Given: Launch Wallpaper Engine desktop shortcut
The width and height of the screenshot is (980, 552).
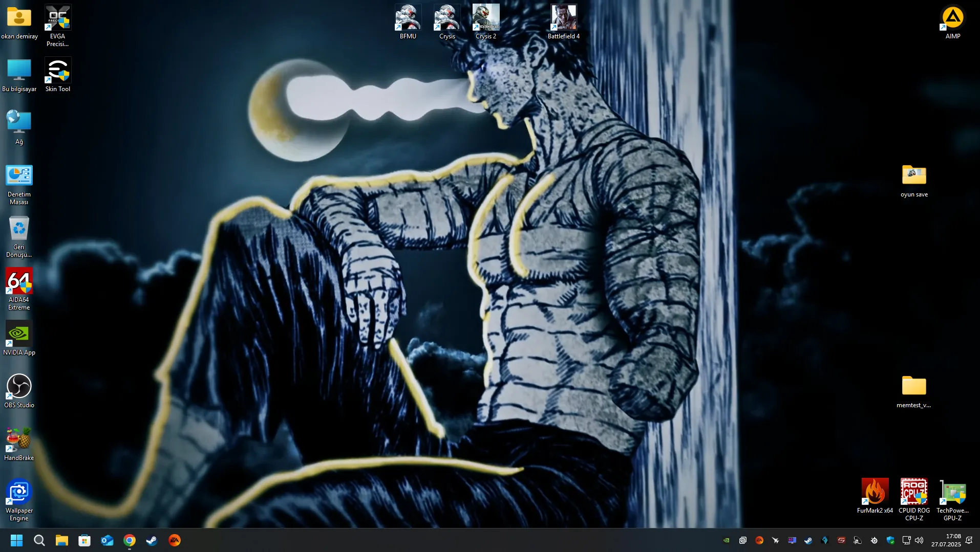Looking at the screenshot, I should [19, 501].
